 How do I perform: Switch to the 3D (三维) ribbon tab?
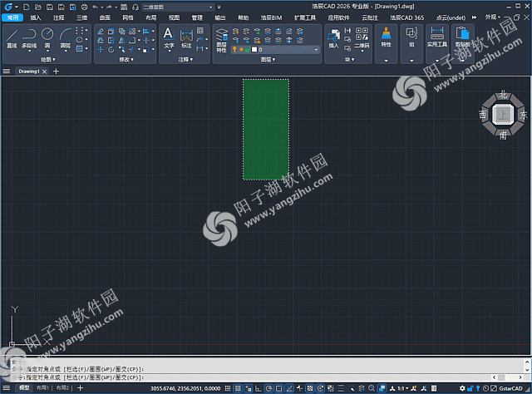coord(81,17)
